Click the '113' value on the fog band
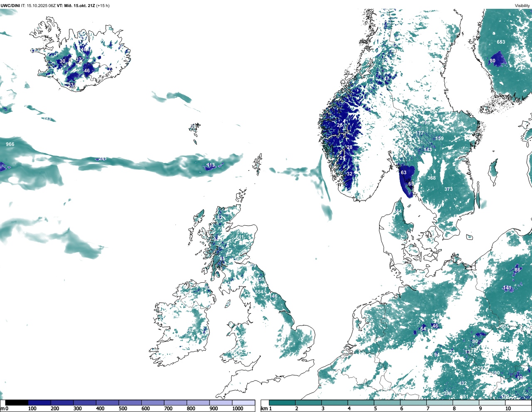This screenshot has width=532, height=412. point(211,165)
